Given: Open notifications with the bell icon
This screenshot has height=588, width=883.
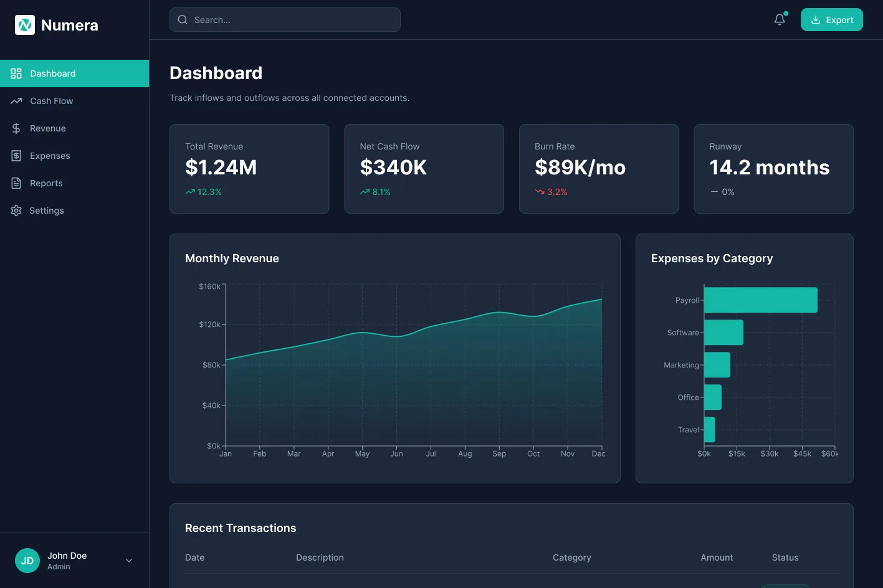Looking at the screenshot, I should (780, 20).
